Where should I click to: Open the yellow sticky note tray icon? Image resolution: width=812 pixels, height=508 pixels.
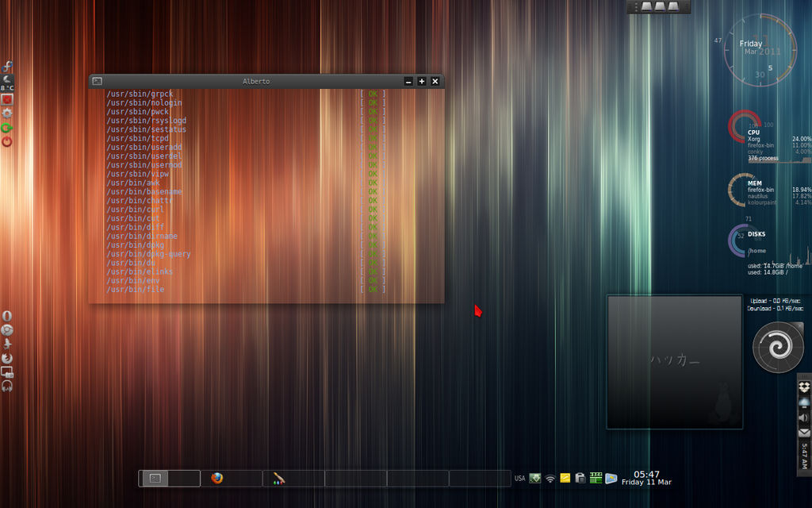pyautogui.click(x=565, y=478)
